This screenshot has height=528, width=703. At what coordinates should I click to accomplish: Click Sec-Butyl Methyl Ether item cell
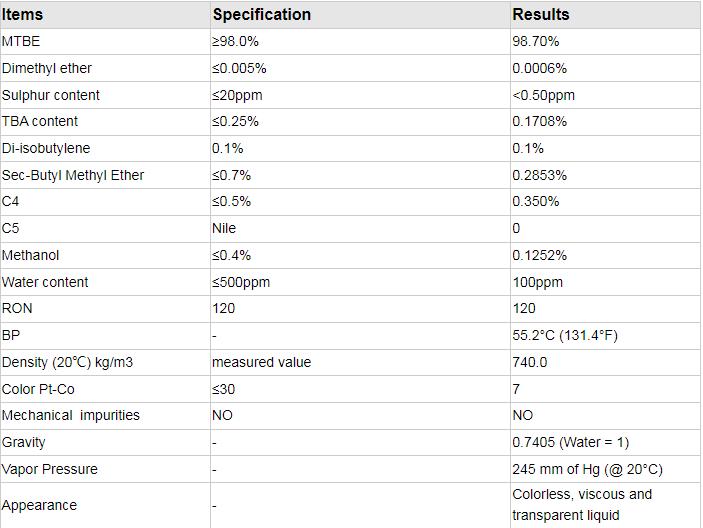click(73, 175)
